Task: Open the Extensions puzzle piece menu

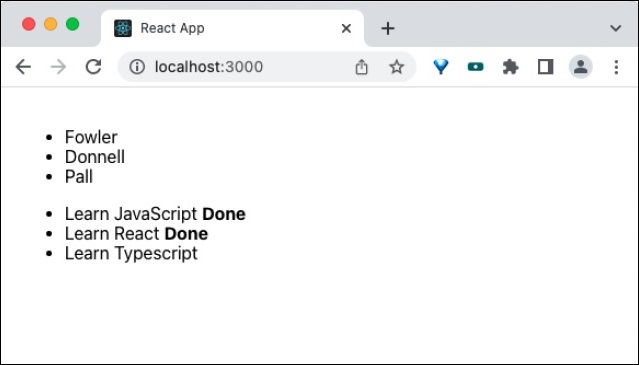Action: click(x=510, y=67)
